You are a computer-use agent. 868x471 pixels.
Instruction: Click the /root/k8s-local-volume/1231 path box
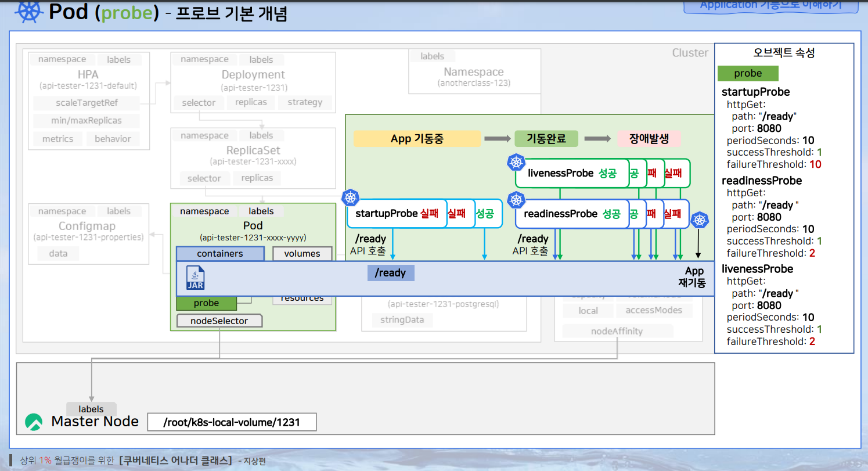tap(232, 422)
